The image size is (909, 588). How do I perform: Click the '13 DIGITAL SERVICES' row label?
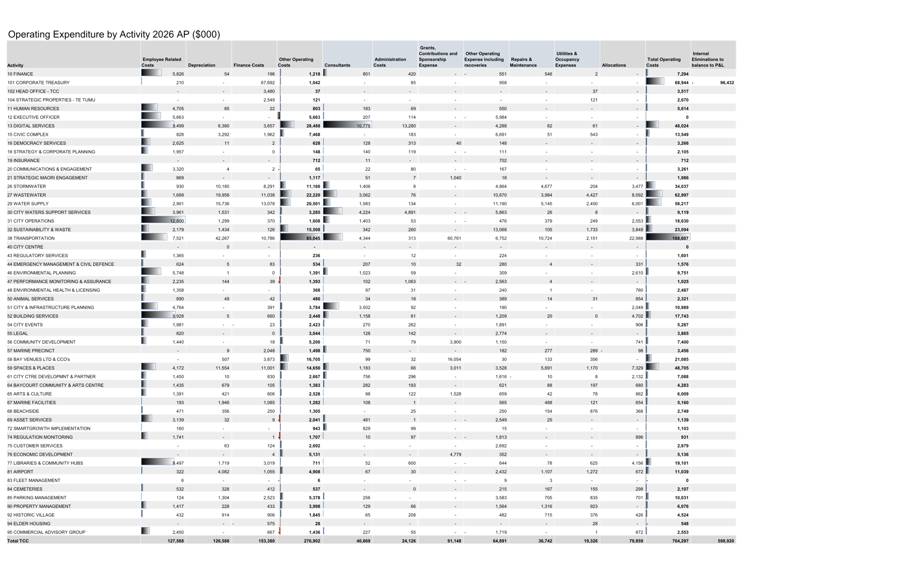pyautogui.click(x=31, y=126)
